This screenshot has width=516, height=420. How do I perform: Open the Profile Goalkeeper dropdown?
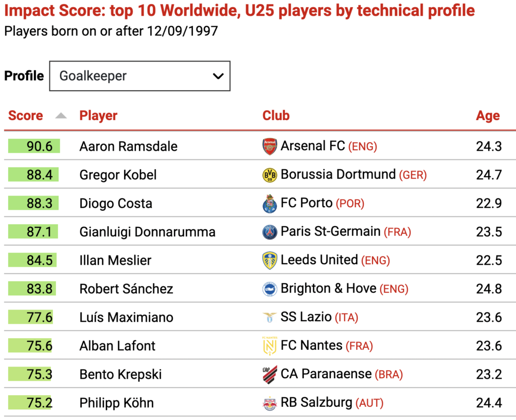click(x=140, y=76)
